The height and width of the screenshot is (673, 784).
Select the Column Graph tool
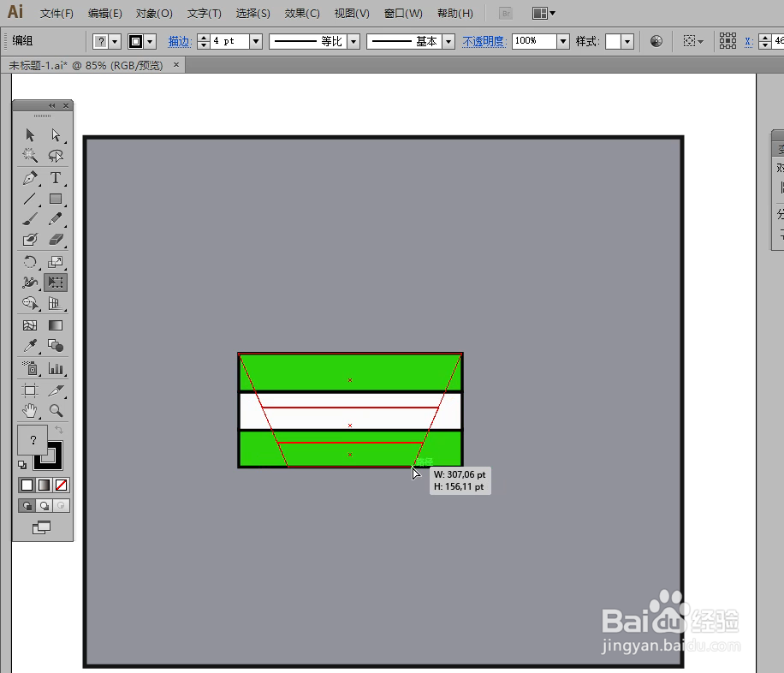56,369
